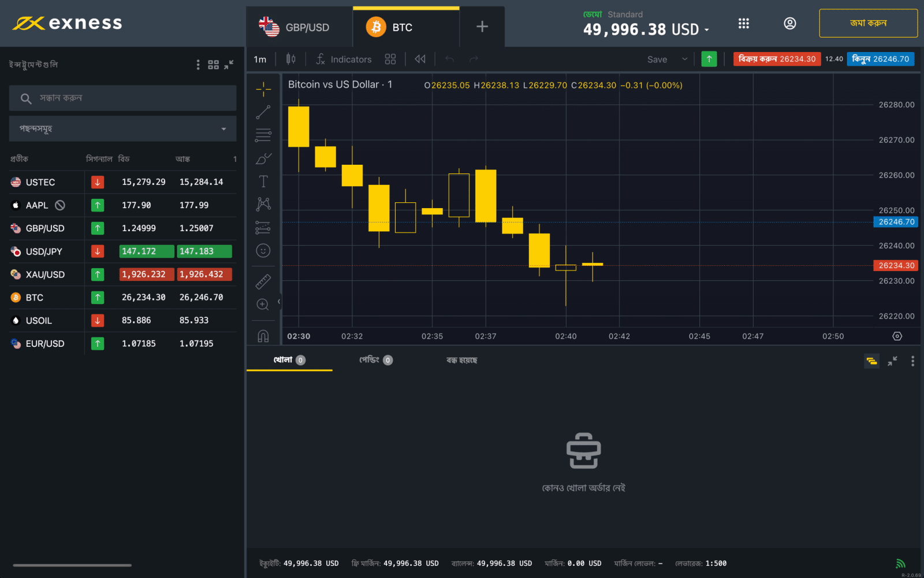Collapse the orders panel

(893, 361)
